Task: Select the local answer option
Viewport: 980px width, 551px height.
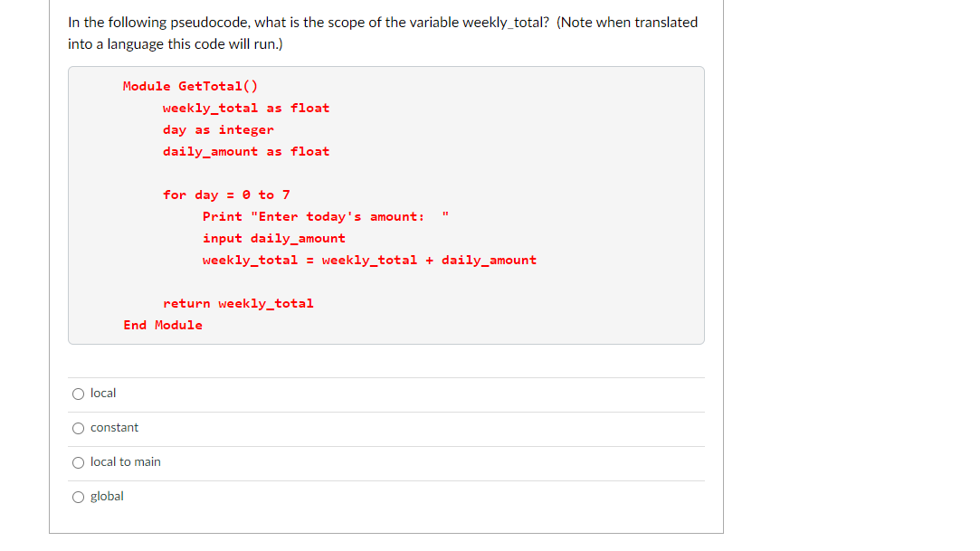Action: pyautogui.click(x=78, y=394)
